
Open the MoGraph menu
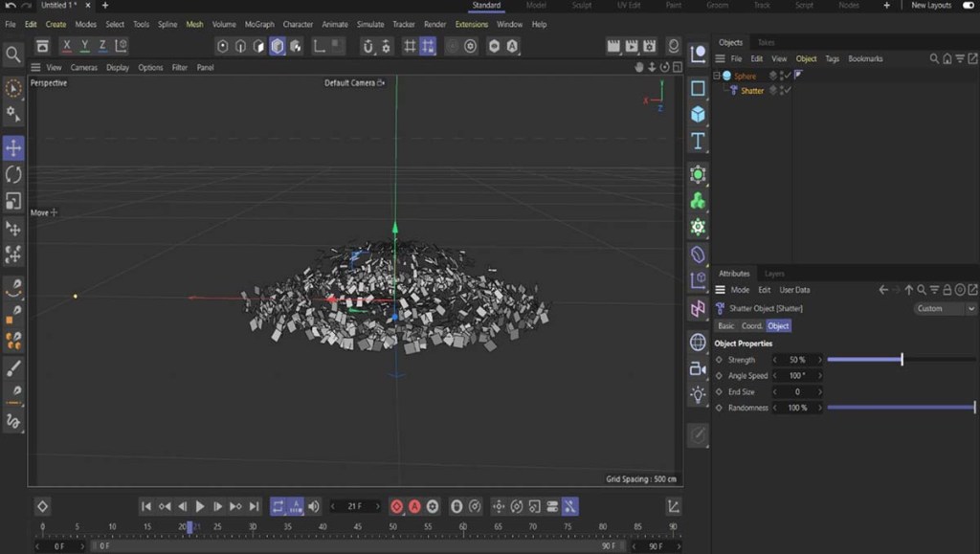pyautogui.click(x=258, y=24)
